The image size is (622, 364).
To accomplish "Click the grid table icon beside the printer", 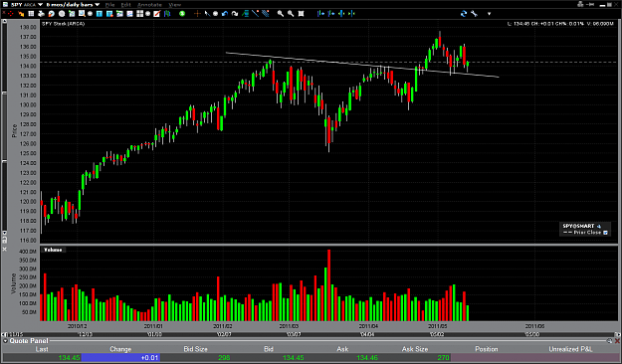I will coord(31,14).
